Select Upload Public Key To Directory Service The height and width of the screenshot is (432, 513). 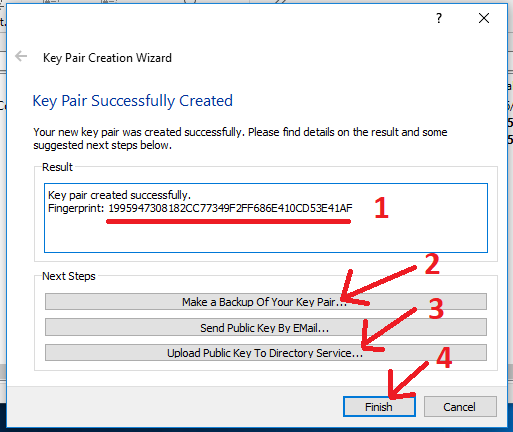[266, 353]
